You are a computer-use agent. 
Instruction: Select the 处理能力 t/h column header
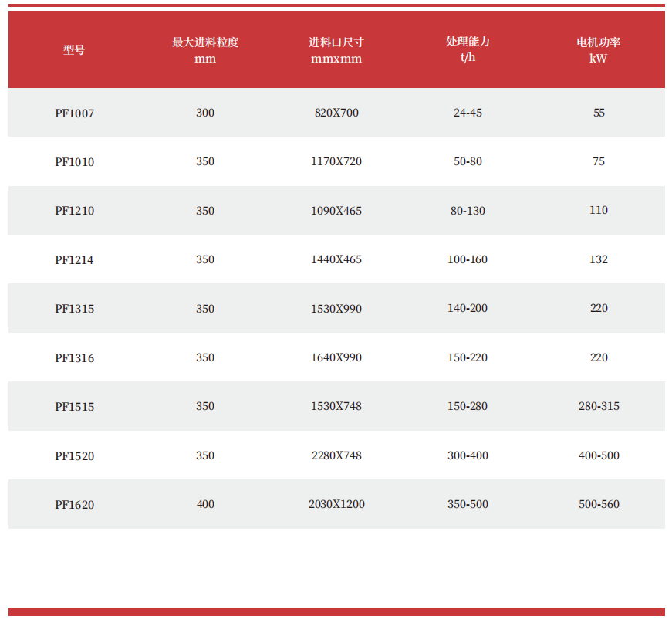[468, 50]
